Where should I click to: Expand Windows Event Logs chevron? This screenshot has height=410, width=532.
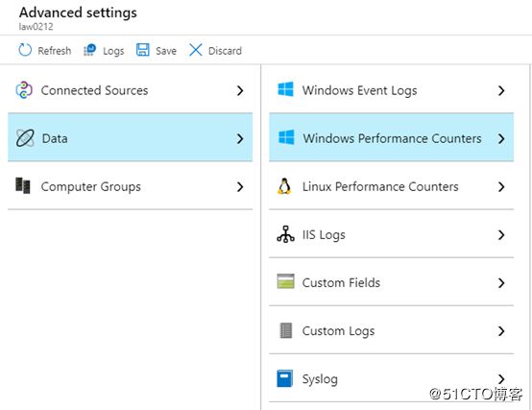(501, 90)
